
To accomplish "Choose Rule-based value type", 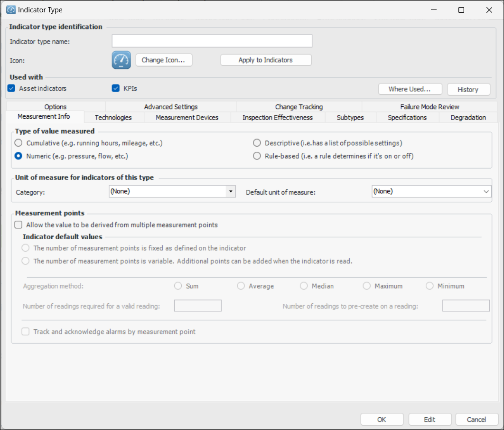I will point(257,156).
